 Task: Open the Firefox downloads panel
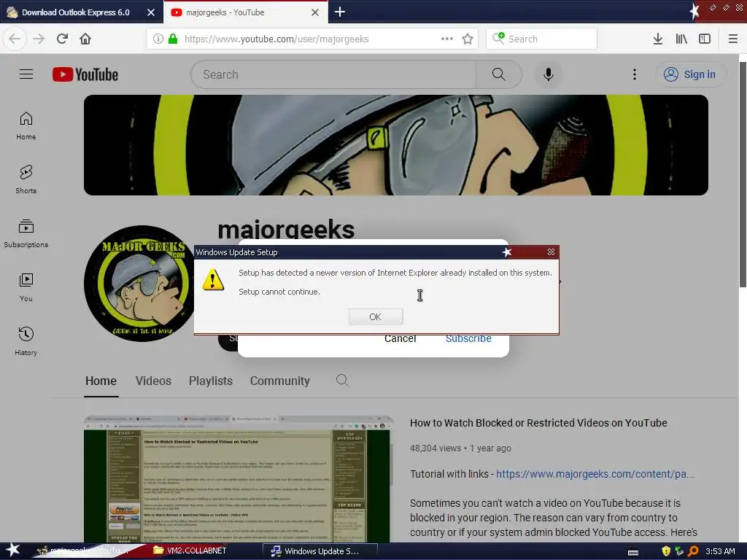tap(657, 39)
